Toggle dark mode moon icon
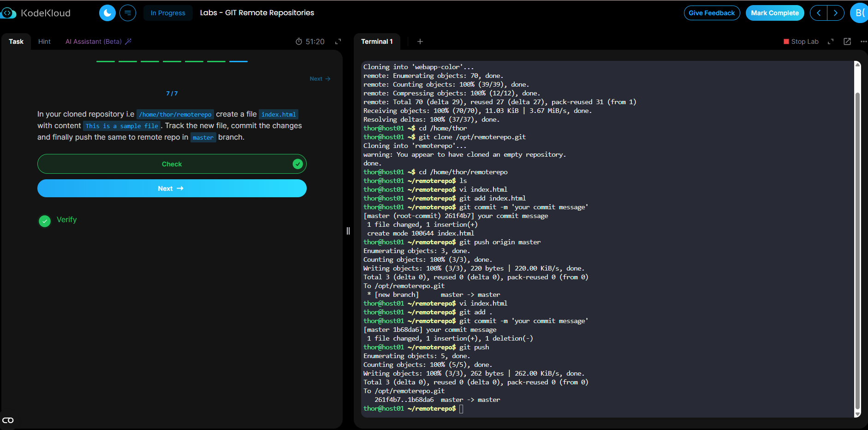The width and height of the screenshot is (868, 430). click(107, 13)
